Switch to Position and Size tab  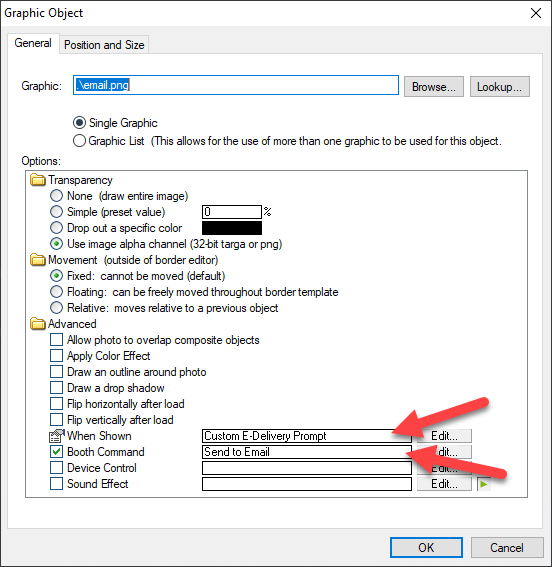104,45
